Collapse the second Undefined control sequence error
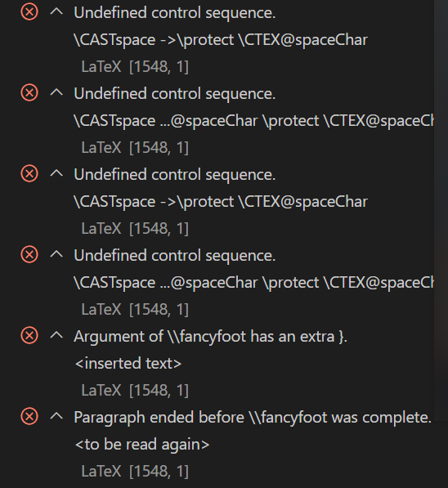 click(56, 92)
